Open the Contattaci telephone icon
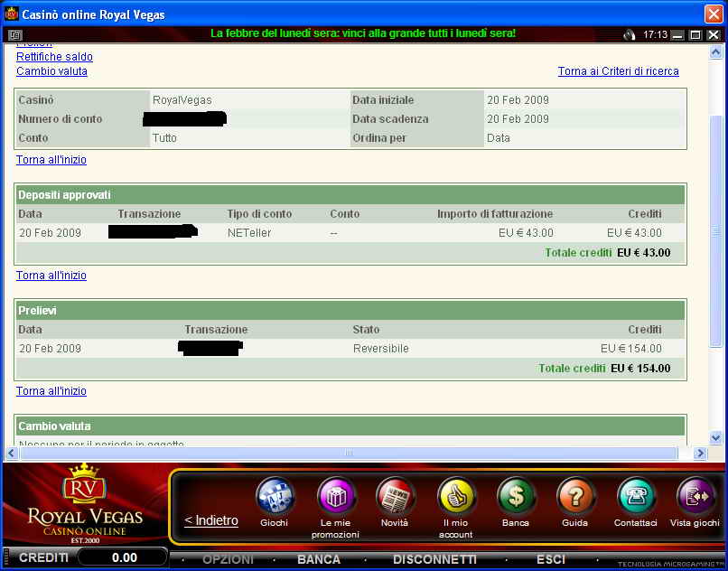 point(636,496)
